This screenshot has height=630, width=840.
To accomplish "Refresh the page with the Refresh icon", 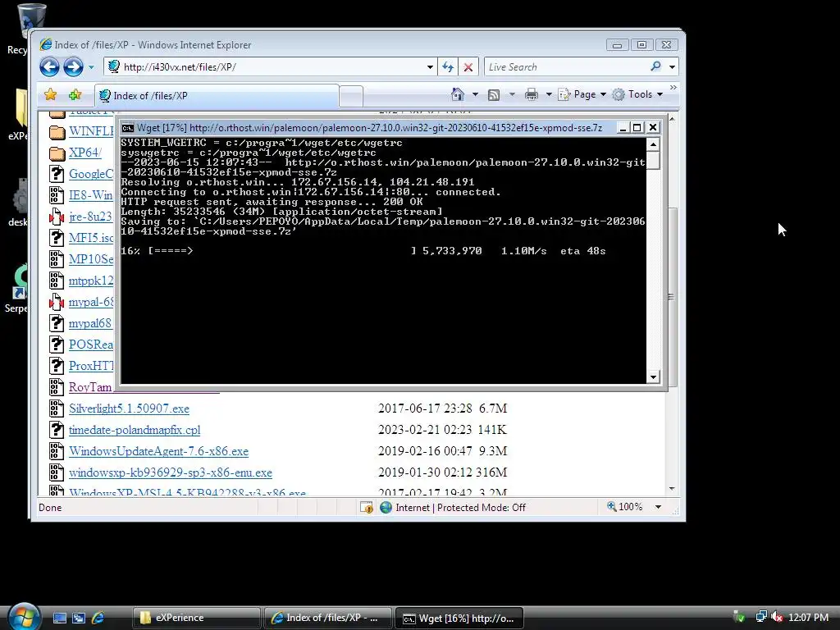I will click(x=448, y=67).
